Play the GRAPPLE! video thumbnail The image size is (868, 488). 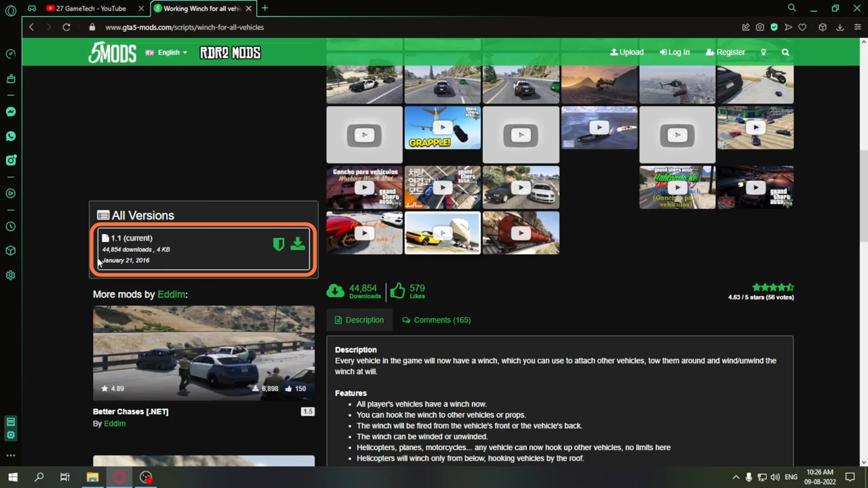coord(443,127)
